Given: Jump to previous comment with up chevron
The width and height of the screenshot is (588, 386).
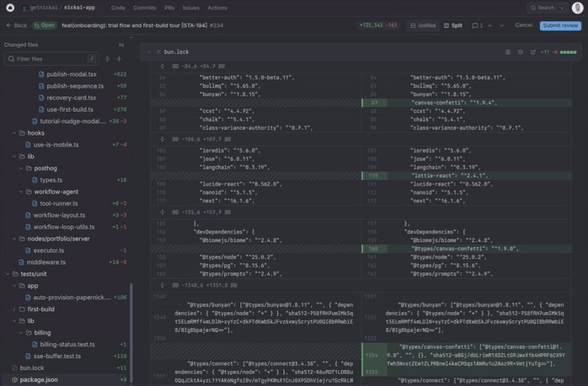Looking at the screenshot, I should (x=489, y=25).
